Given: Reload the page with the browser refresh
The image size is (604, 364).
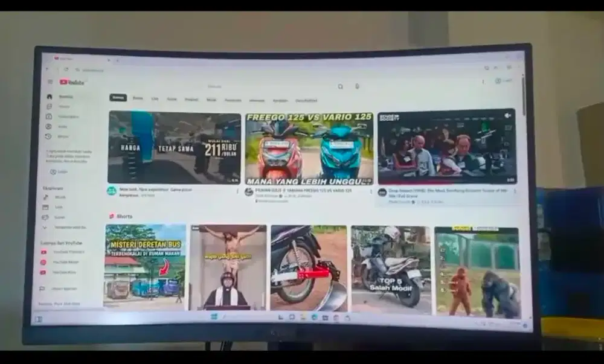Looking at the screenshot, I should pos(66,69).
